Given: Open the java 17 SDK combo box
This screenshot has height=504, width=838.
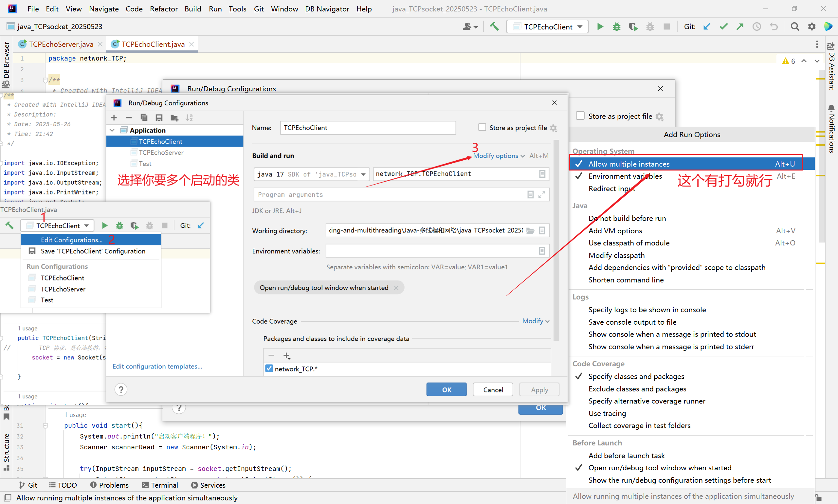Looking at the screenshot, I should pos(311,174).
